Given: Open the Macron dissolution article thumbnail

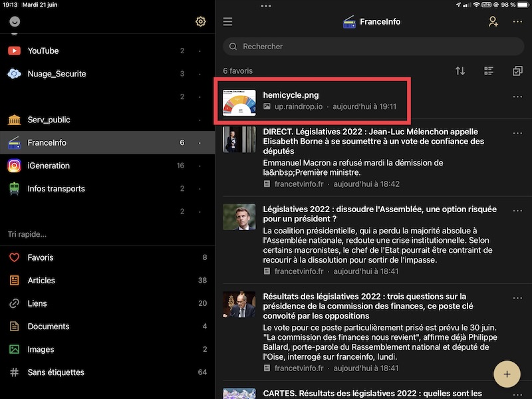Looking at the screenshot, I should 239,217.
